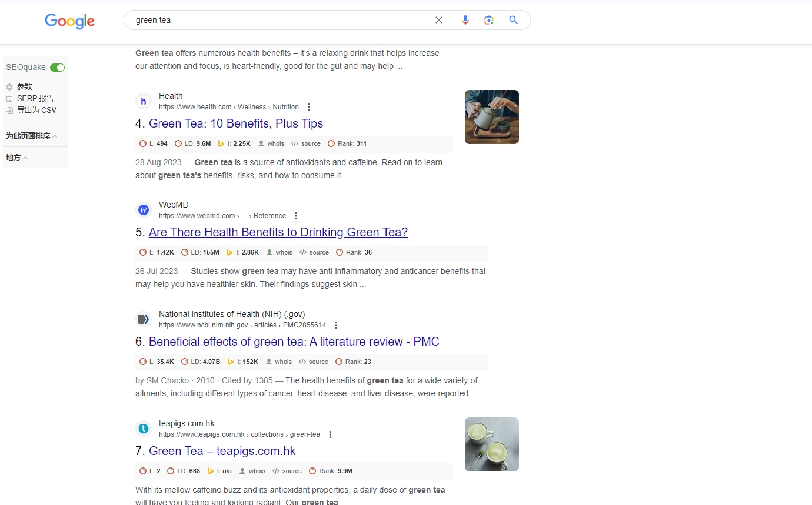
Task: Open three-dot menu for WebMD result
Action: [296, 216]
